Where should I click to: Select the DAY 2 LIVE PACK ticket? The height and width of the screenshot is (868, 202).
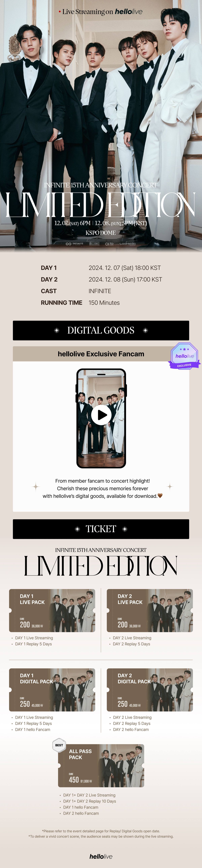point(150,611)
